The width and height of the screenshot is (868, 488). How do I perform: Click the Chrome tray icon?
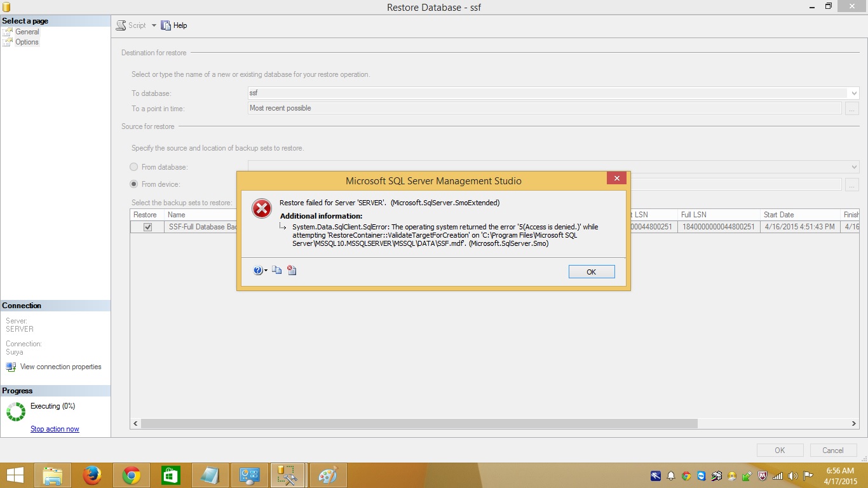click(686, 476)
